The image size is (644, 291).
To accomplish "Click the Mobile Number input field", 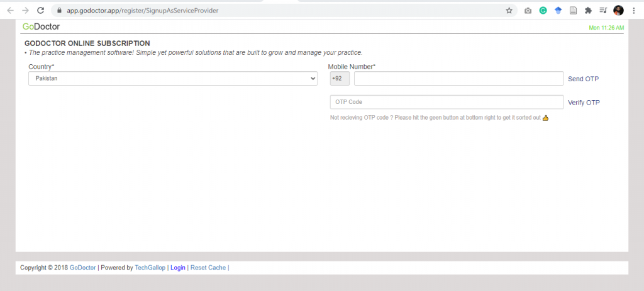I will (458, 78).
